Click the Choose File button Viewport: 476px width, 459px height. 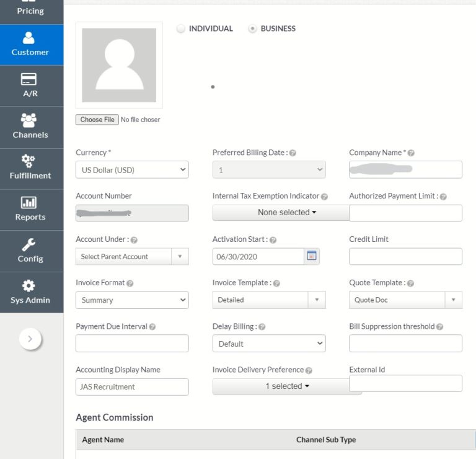[x=97, y=120]
